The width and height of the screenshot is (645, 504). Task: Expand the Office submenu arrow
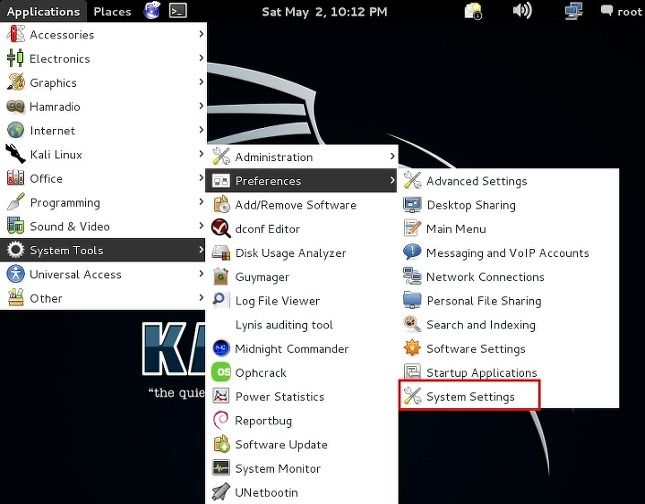201,178
